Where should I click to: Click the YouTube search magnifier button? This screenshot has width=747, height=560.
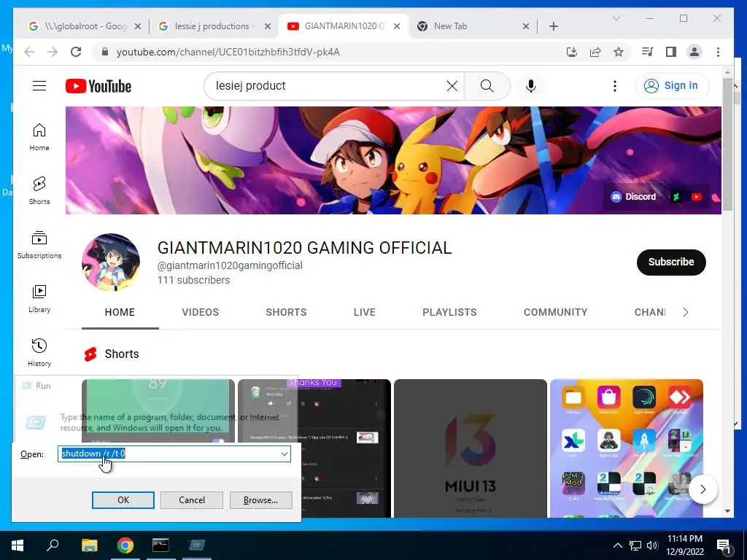[x=487, y=86]
